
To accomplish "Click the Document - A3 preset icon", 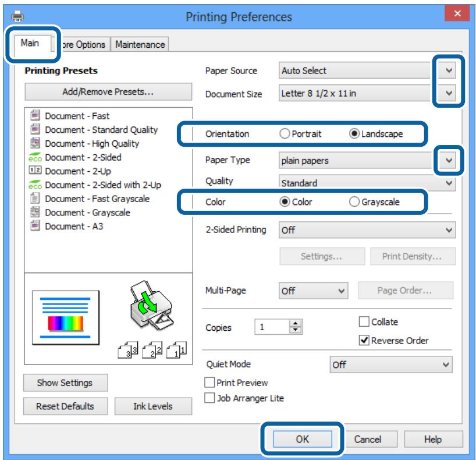I will (x=35, y=225).
